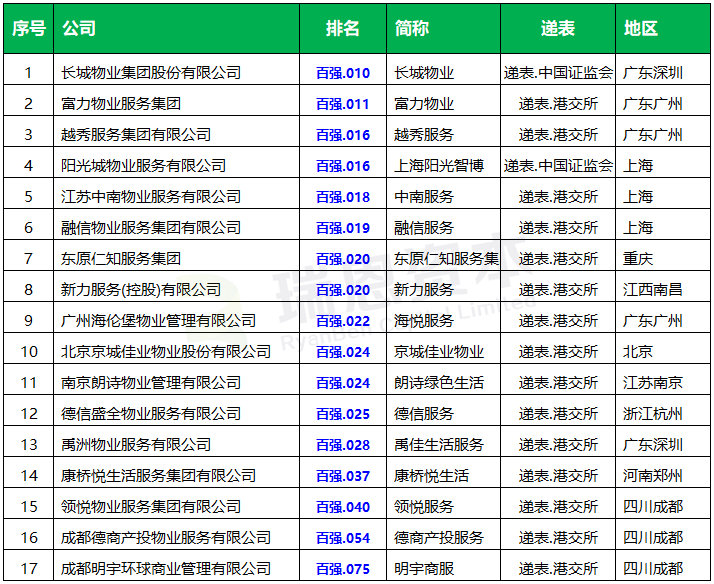Select abbreviation 越秀服务

(424, 135)
